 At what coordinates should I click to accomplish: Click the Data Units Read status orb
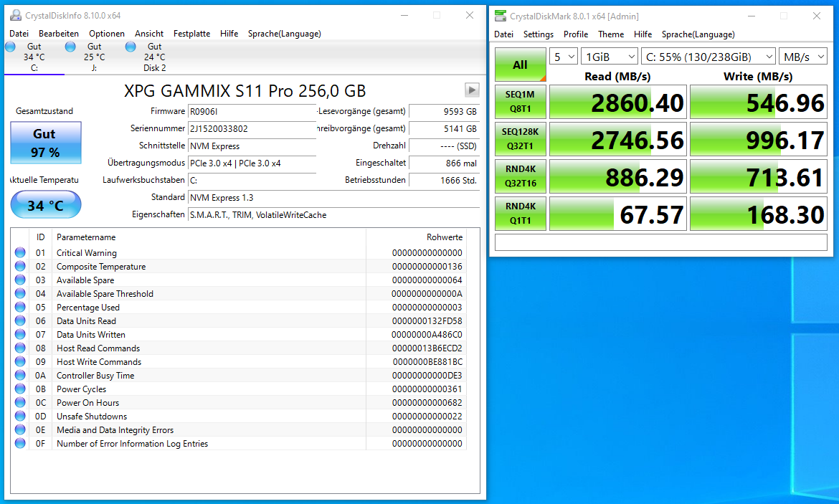(x=20, y=320)
